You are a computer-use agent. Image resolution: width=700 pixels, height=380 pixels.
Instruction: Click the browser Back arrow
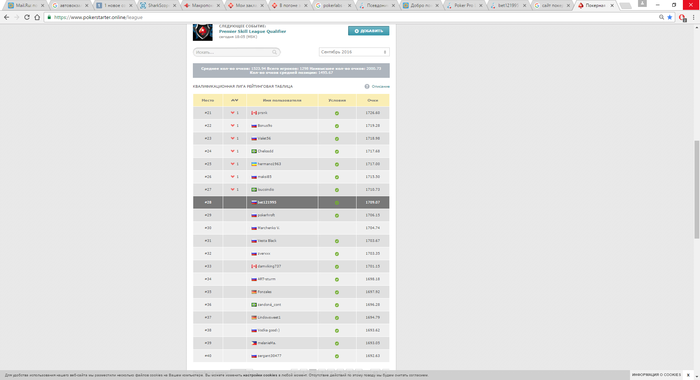[x=6, y=17]
